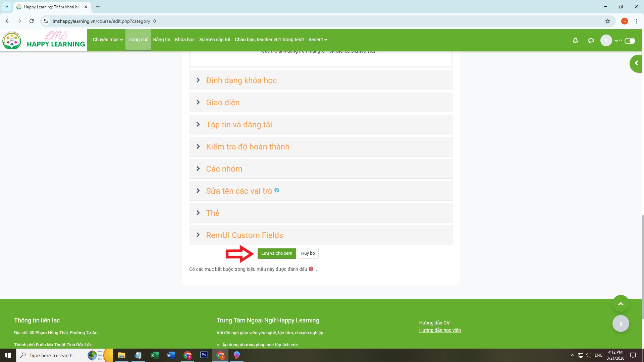Open the Bảng tin menu item
Viewport: 644px width, 362px height.
tap(162, 40)
